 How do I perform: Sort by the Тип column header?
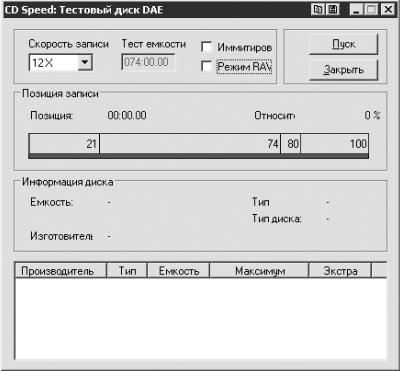coord(127,271)
